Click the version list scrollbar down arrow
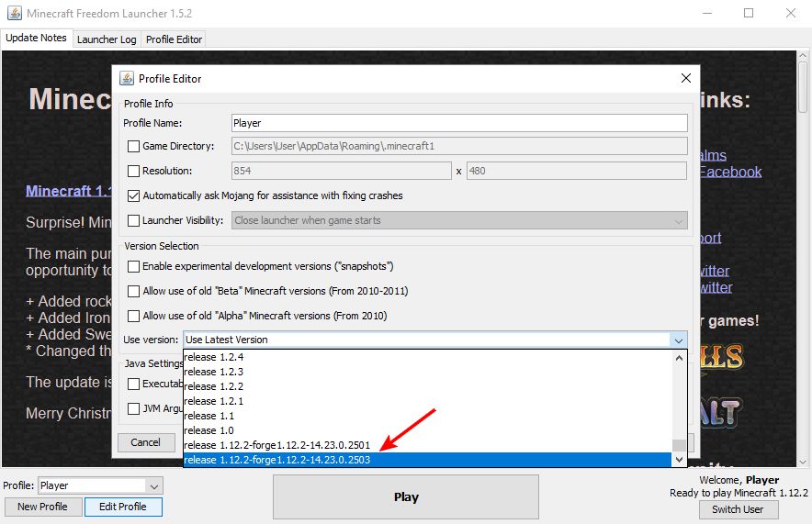 coord(679,459)
